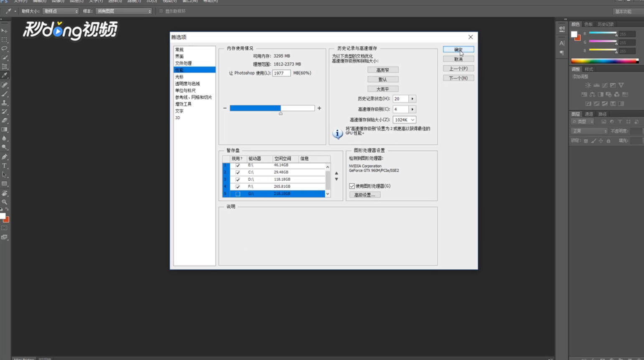Click the 大而平 cache preset button
The height and width of the screenshot is (360, 644).
pos(383,89)
